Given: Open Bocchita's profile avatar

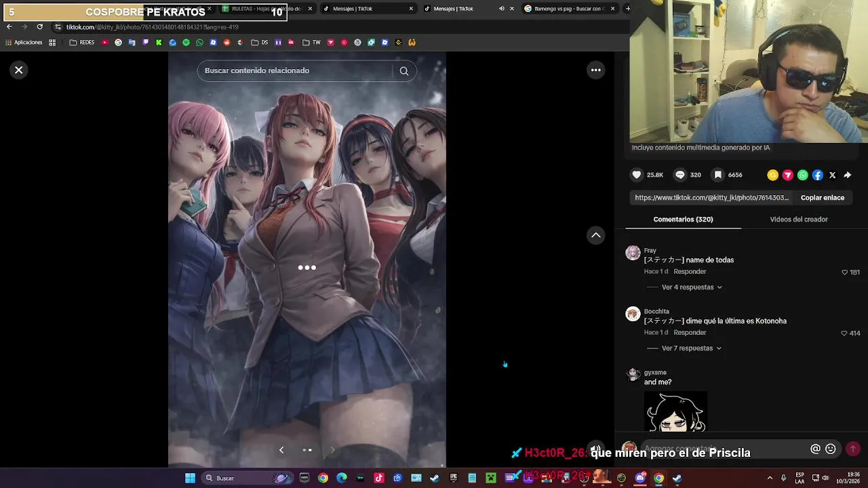Looking at the screenshot, I should (633, 314).
